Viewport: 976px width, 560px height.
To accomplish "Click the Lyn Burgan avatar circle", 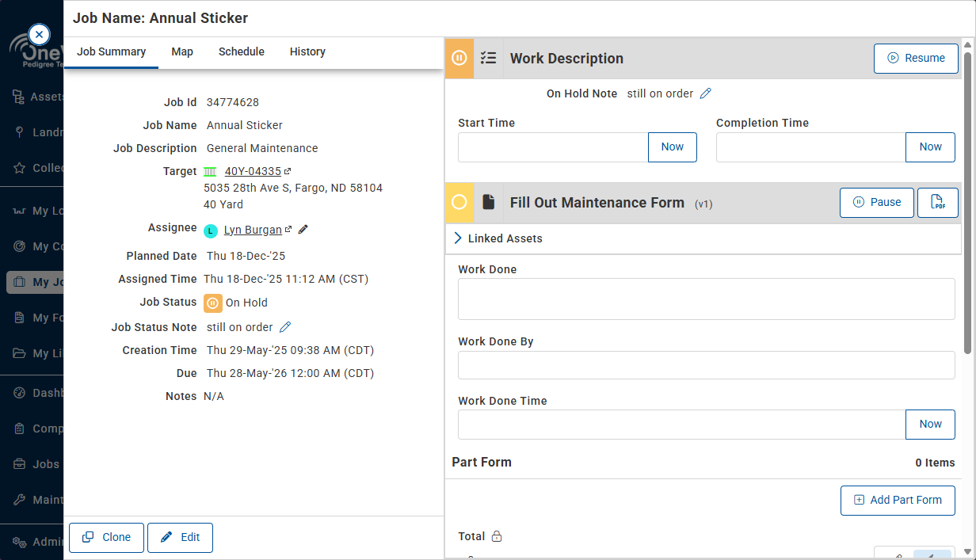I will pyautogui.click(x=210, y=230).
